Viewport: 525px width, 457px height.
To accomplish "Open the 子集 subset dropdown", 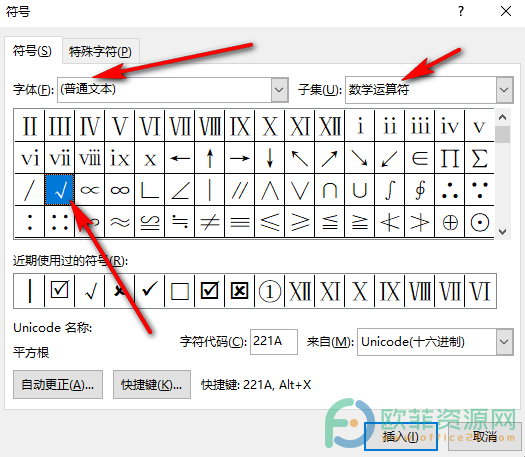I will tap(504, 90).
